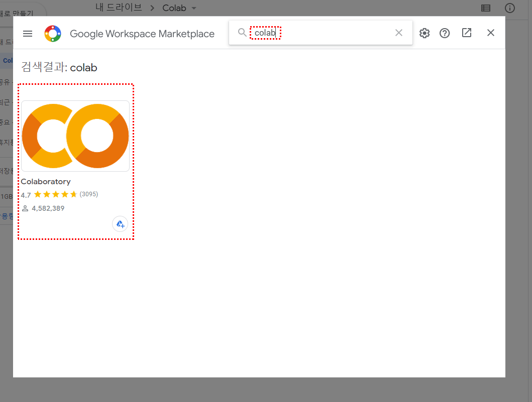Image resolution: width=532 pixels, height=402 pixels.
Task: Show Drive details info panel
Action: click(509, 8)
